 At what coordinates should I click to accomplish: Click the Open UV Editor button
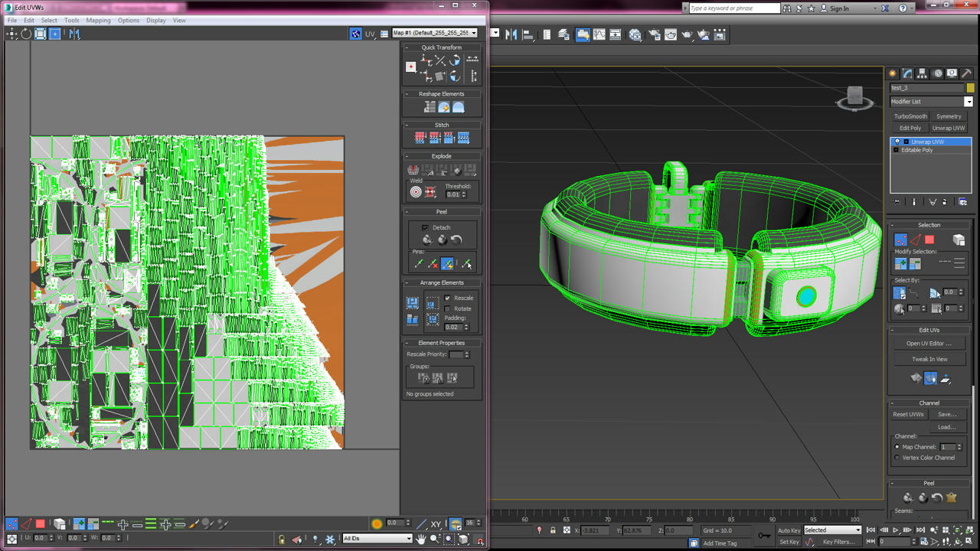tap(929, 344)
